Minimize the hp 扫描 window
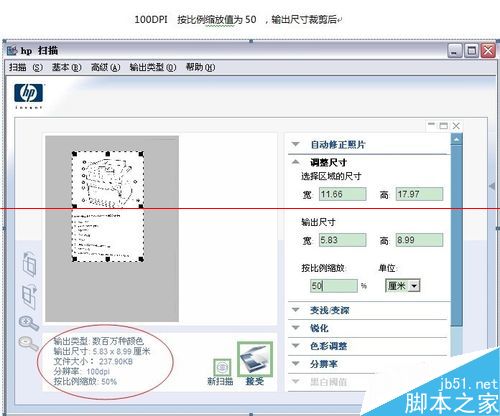Screen dimensions: 500x416 (454, 51)
